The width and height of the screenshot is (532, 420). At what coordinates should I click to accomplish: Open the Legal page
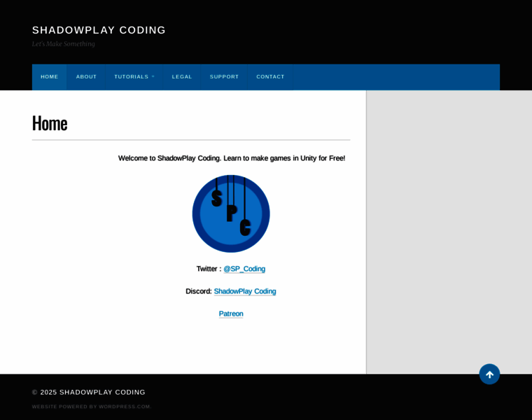pyautogui.click(x=182, y=77)
